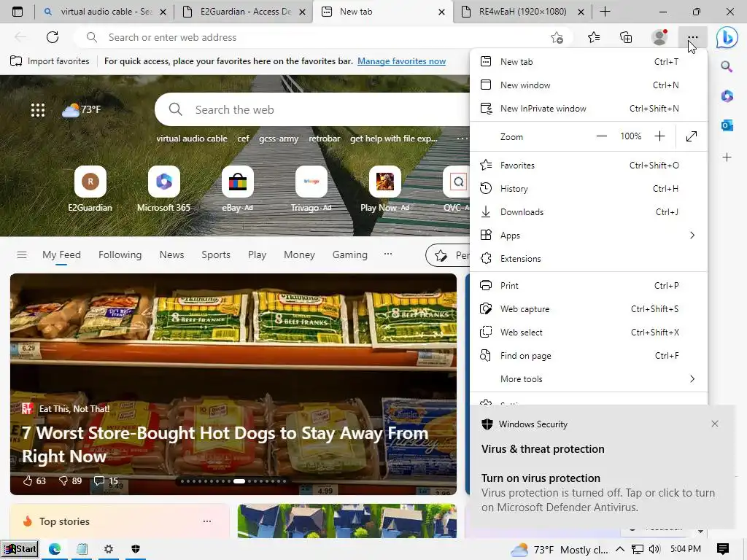The height and width of the screenshot is (560, 747).
Task: Open the feed hamburger menu icon
Action: [21, 254]
